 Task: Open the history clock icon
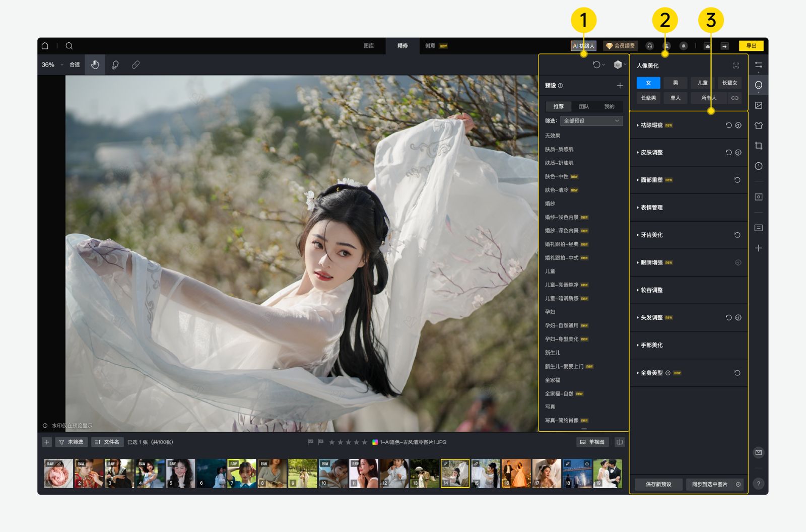click(x=758, y=166)
